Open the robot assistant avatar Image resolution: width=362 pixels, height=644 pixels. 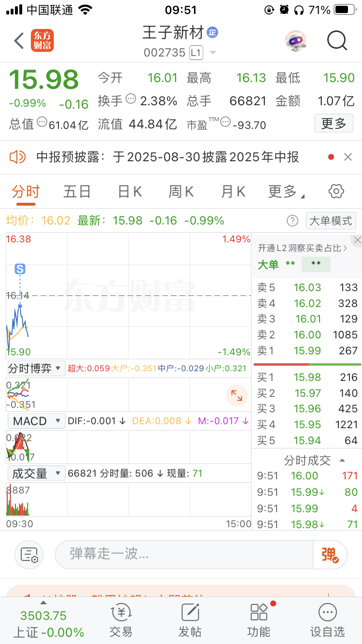tap(295, 41)
